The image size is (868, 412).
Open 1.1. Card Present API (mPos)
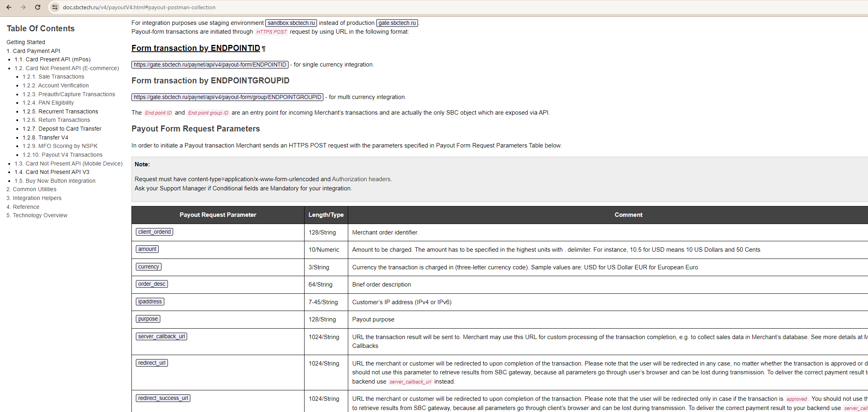tap(52, 59)
